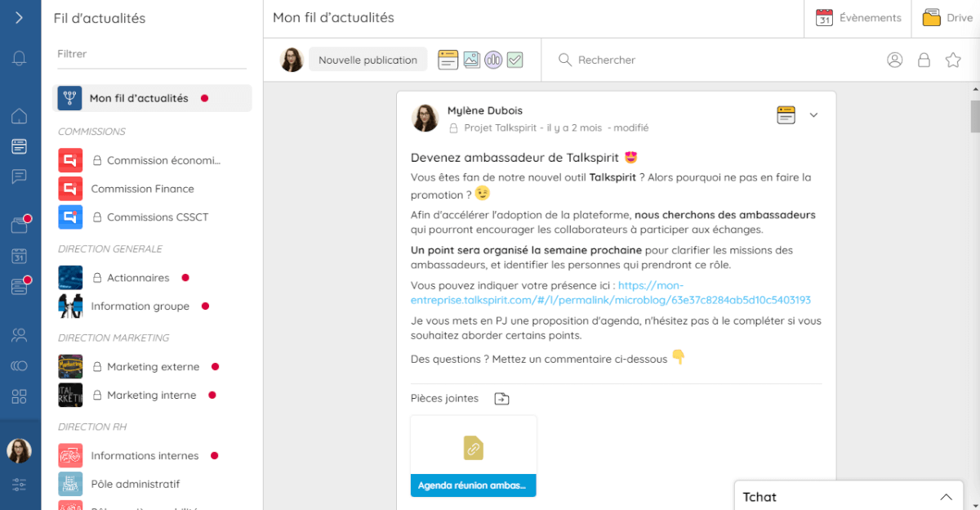Click the DIRECTION MARKETING section header
Viewport: 980px width, 510px height.
[x=114, y=338]
